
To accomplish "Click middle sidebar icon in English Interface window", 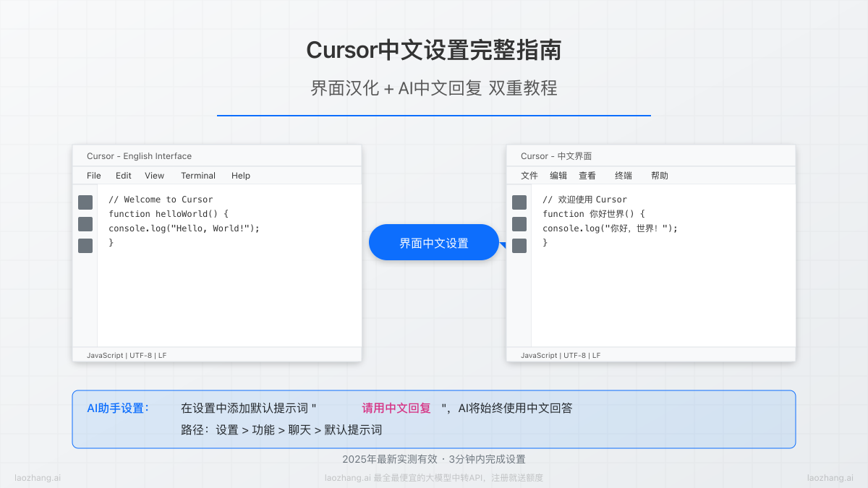I will click(x=85, y=224).
